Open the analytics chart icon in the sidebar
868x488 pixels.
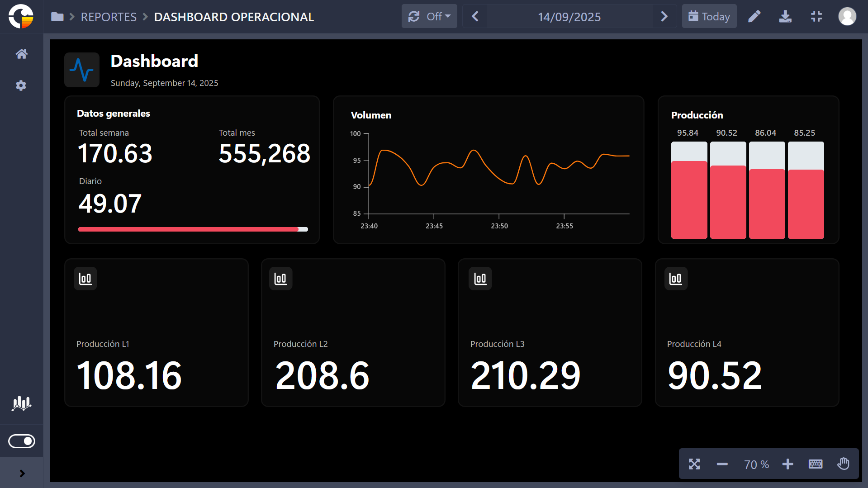click(x=21, y=403)
